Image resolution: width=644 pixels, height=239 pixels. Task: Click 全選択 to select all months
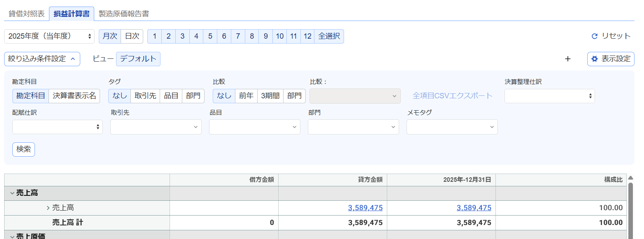coord(329,36)
